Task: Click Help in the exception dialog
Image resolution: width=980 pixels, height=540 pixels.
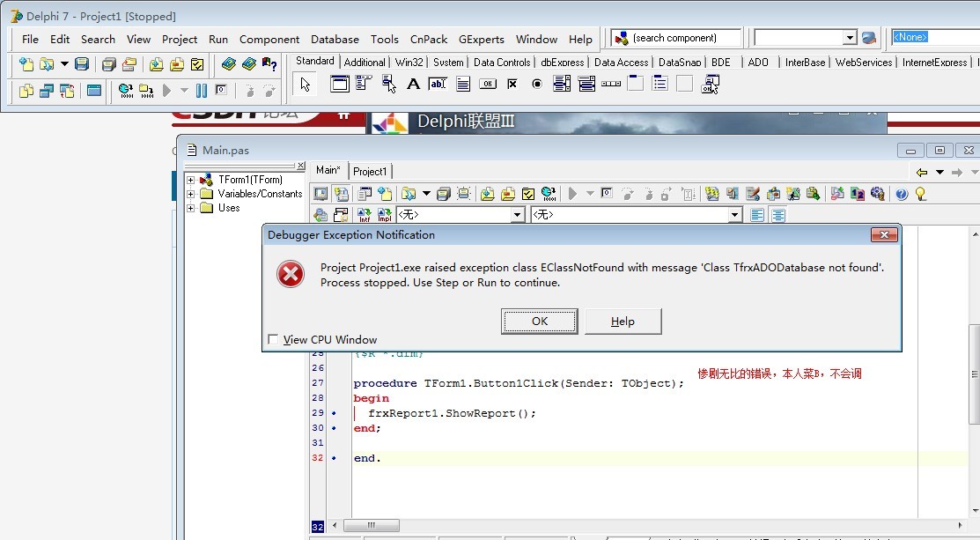Action: pos(623,322)
